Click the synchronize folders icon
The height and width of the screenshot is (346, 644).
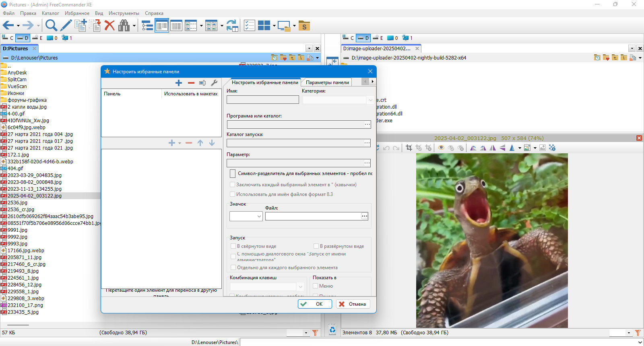(x=232, y=26)
